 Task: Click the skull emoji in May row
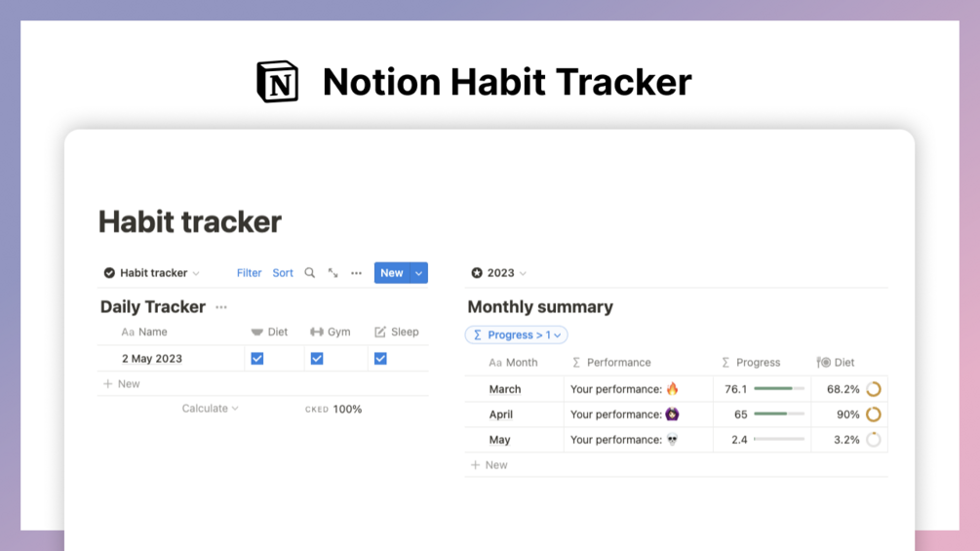point(672,439)
